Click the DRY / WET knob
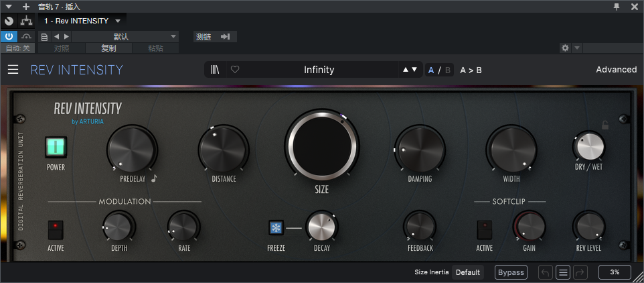 point(589,146)
